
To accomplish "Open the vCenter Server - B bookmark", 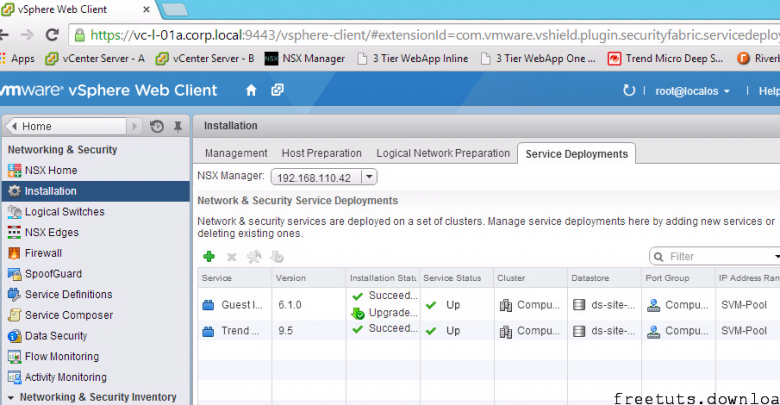I will pyautogui.click(x=205, y=59).
